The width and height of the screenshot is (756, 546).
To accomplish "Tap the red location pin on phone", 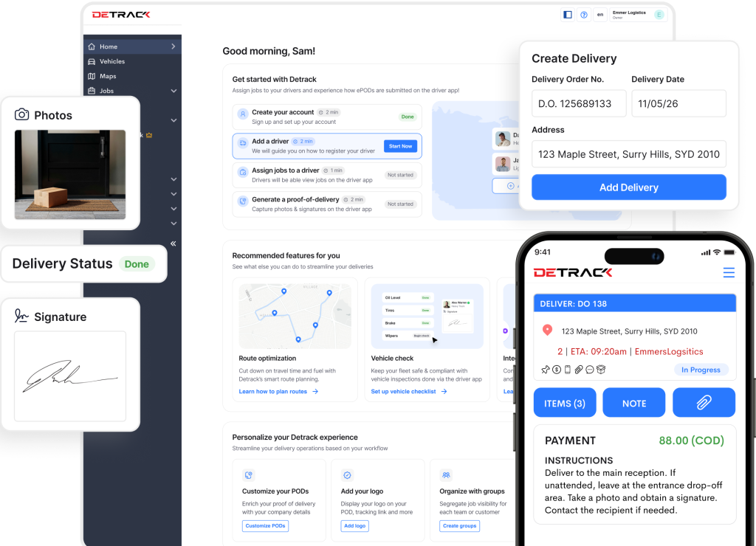I will click(547, 330).
